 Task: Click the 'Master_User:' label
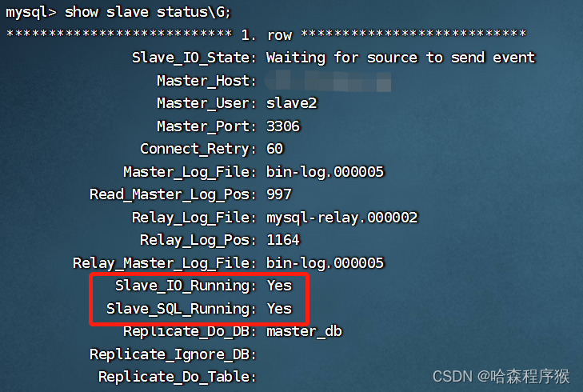[x=206, y=103]
